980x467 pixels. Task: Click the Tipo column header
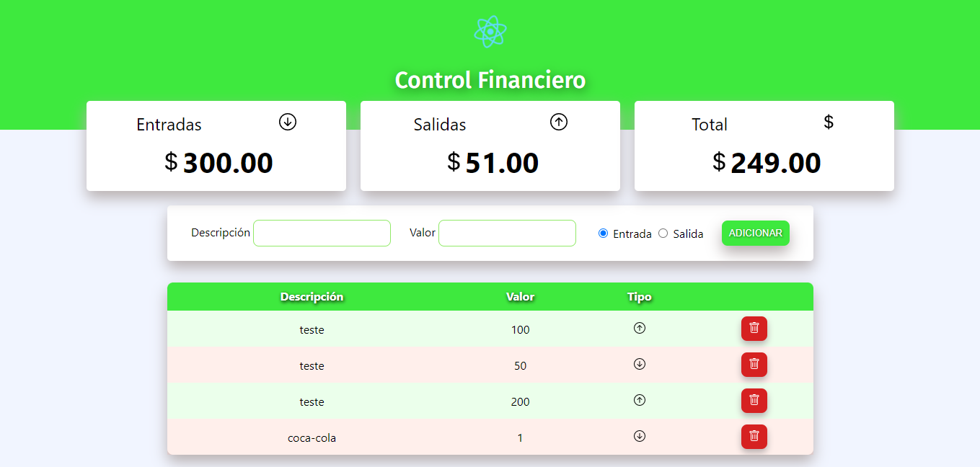coord(640,296)
